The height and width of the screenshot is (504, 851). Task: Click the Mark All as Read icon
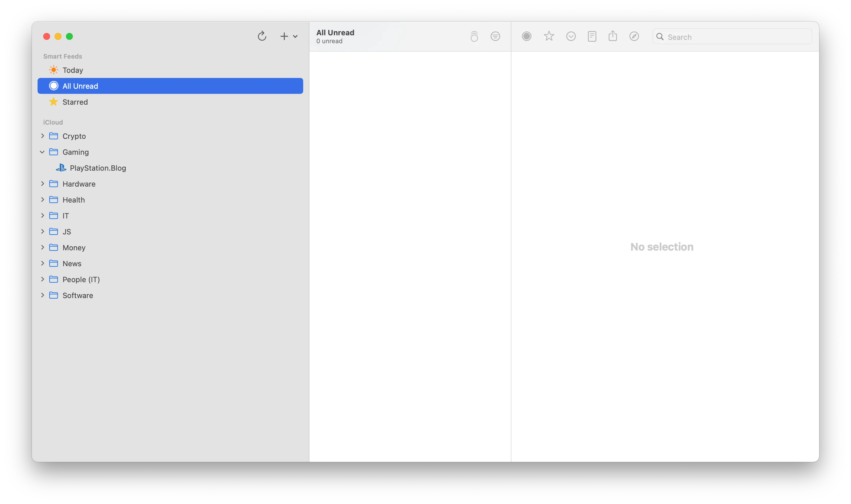(474, 36)
